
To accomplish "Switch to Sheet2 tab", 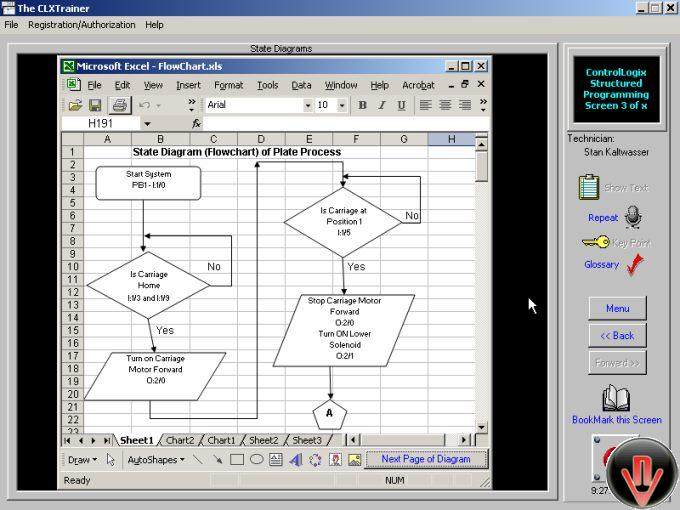I will tap(263, 440).
